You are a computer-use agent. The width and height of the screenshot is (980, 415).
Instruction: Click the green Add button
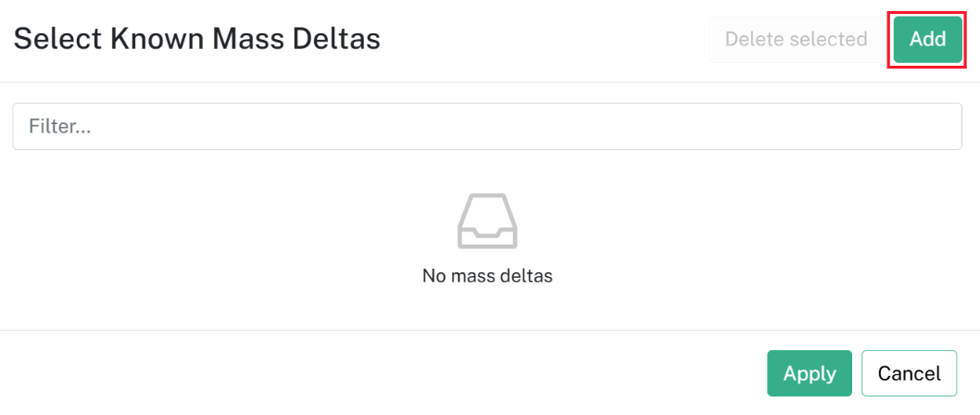pyautogui.click(x=927, y=40)
